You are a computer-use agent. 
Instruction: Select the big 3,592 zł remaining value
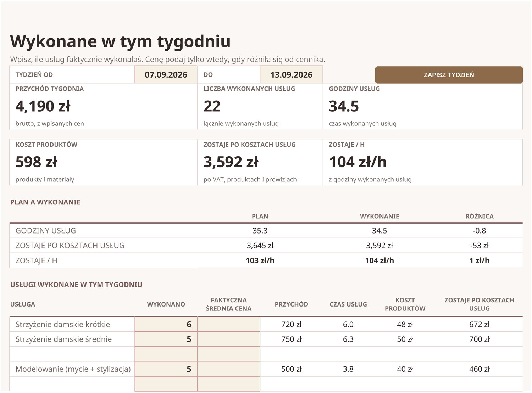tap(231, 162)
